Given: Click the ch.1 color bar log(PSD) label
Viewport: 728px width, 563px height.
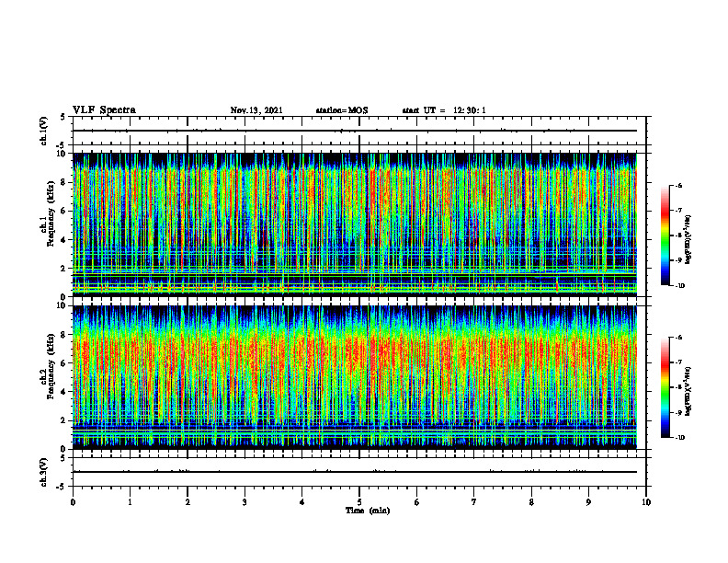Looking at the screenshot, I should coord(688,239).
